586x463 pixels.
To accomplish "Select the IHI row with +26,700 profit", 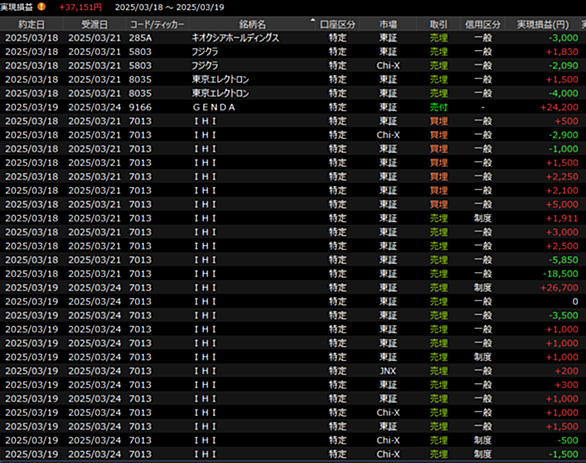I will (x=293, y=288).
